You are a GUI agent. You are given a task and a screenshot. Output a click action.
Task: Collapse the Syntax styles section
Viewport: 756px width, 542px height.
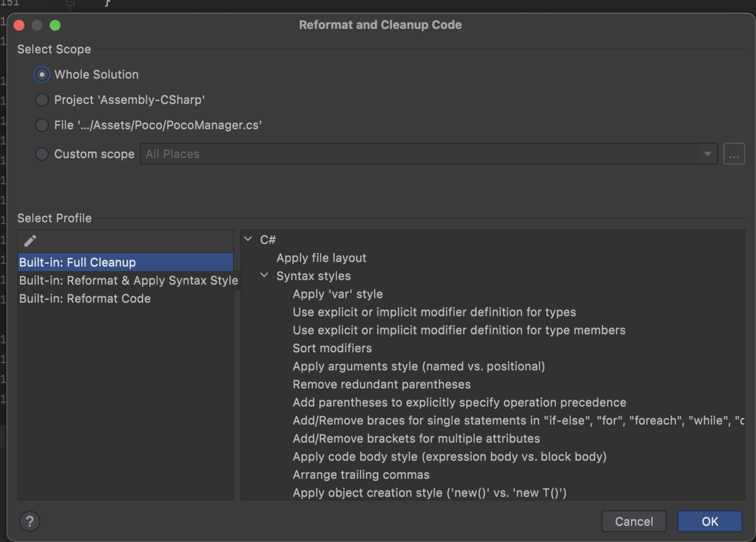pos(265,276)
